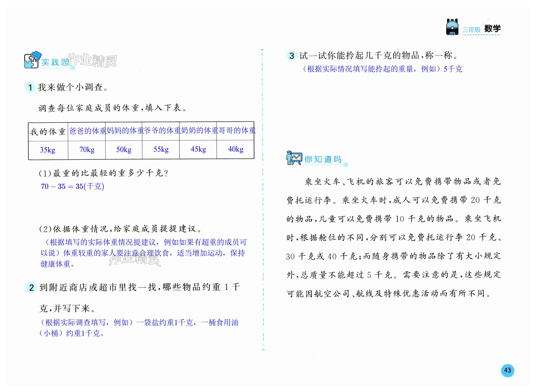Click the numbered circle 2 bullet
This screenshot has height=392, width=537.
[x=31, y=288]
